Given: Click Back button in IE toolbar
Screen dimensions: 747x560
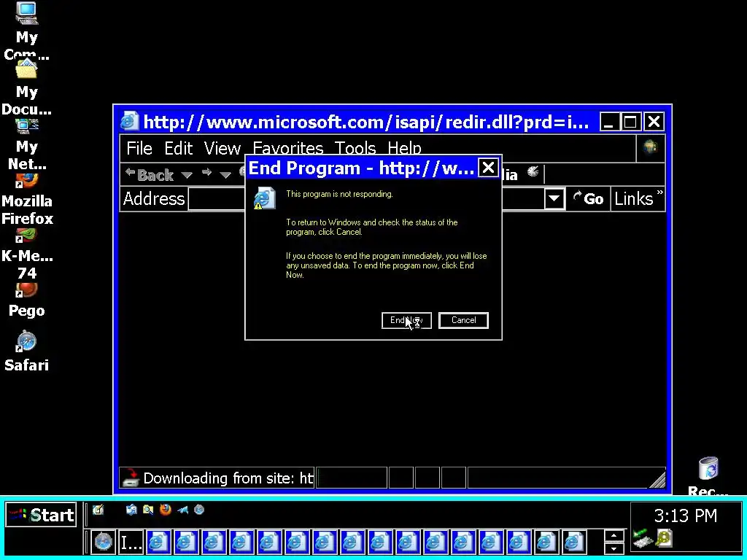Looking at the screenshot, I should tap(150, 175).
